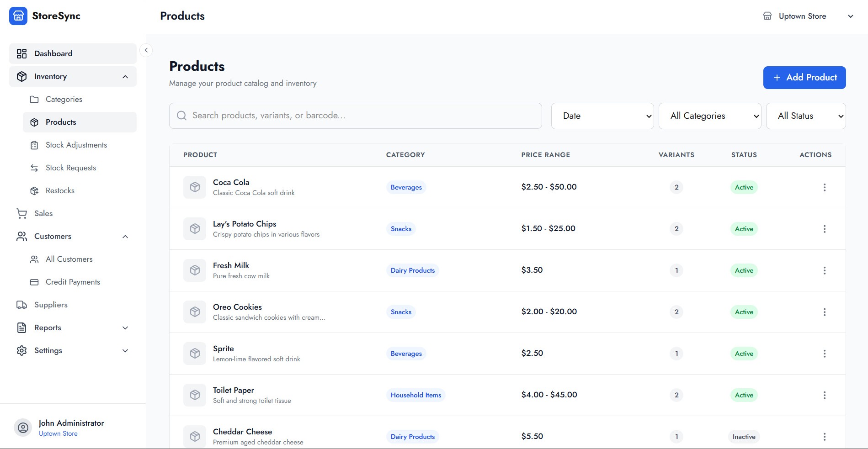Click the Oreo Cookies product box icon
This screenshot has height=449, width=868.
195,312
